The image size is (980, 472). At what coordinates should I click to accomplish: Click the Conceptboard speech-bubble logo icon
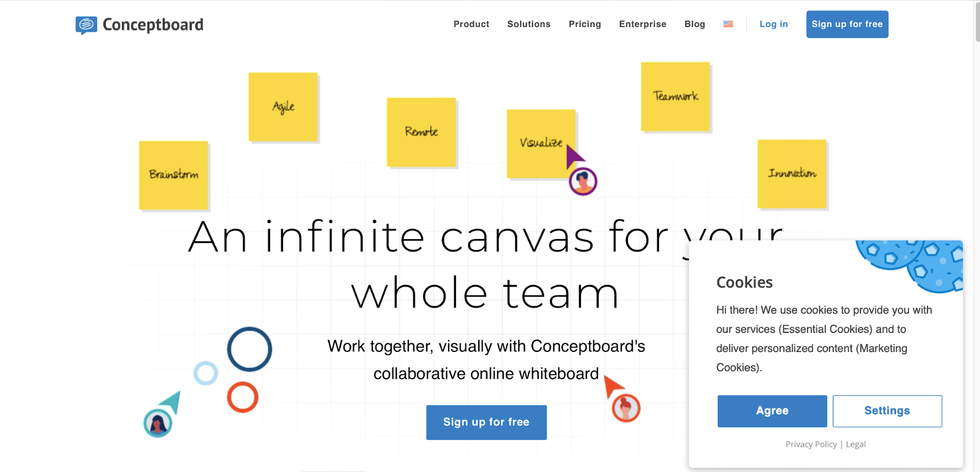tap(86, 25)
